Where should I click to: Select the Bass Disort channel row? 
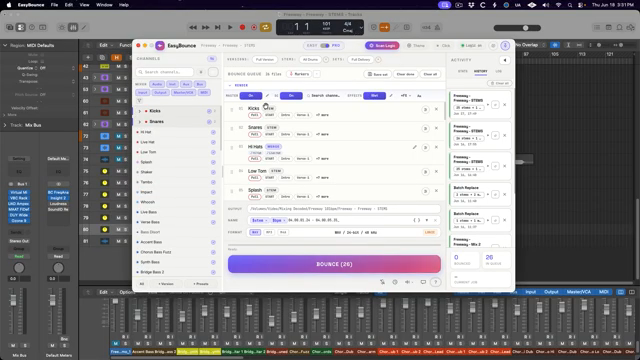[x=176, y=232]
